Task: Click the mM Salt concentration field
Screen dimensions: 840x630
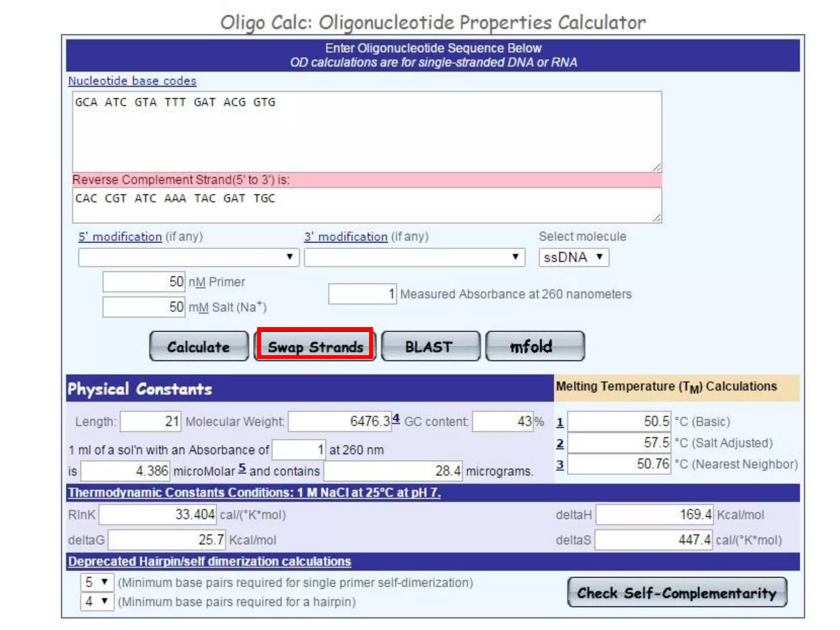Action: click(144, 307)
